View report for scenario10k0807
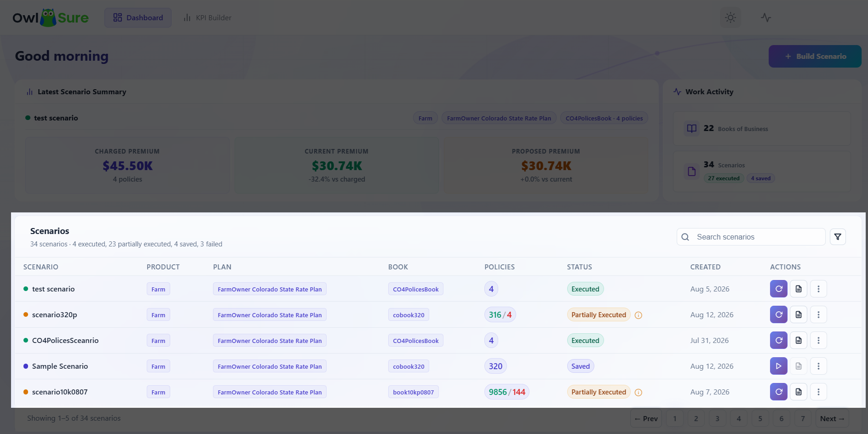This screenshot has height=434, width=868. pos(799,392)
